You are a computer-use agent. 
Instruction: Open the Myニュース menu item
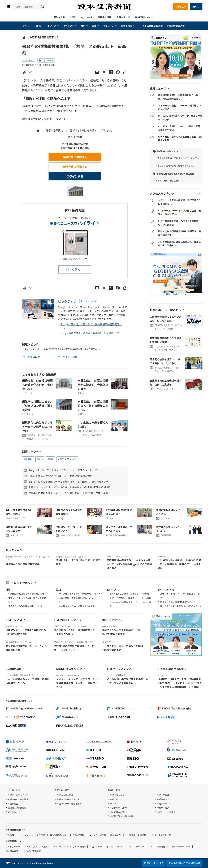point(86,17)
